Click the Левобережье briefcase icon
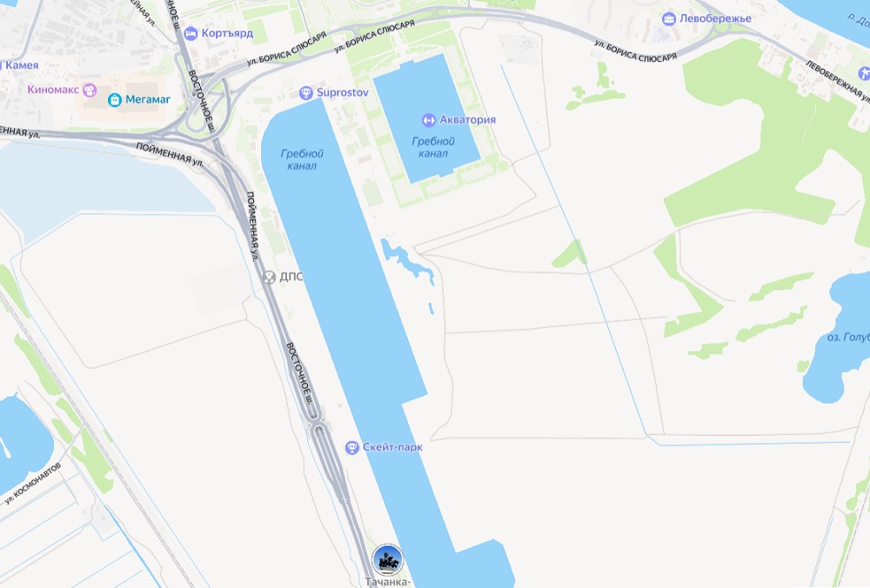The image size is (870, 588). click(669, 19)
